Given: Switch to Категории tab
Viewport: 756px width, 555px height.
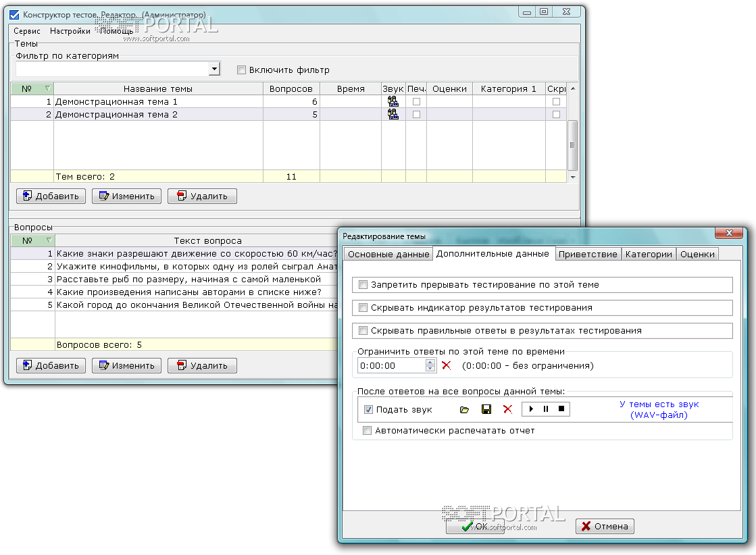Looking at the screenshot, I should click(649, 254).
